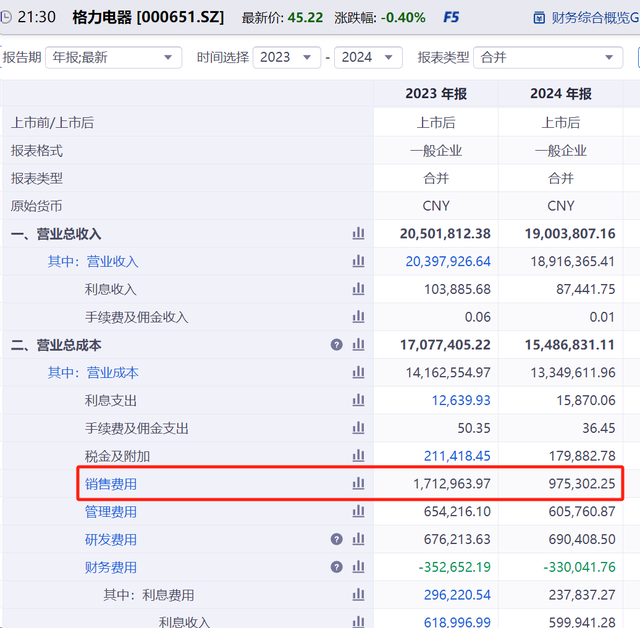Open the 报告期 dropdown 年报;最新

[x=113, y=58]
